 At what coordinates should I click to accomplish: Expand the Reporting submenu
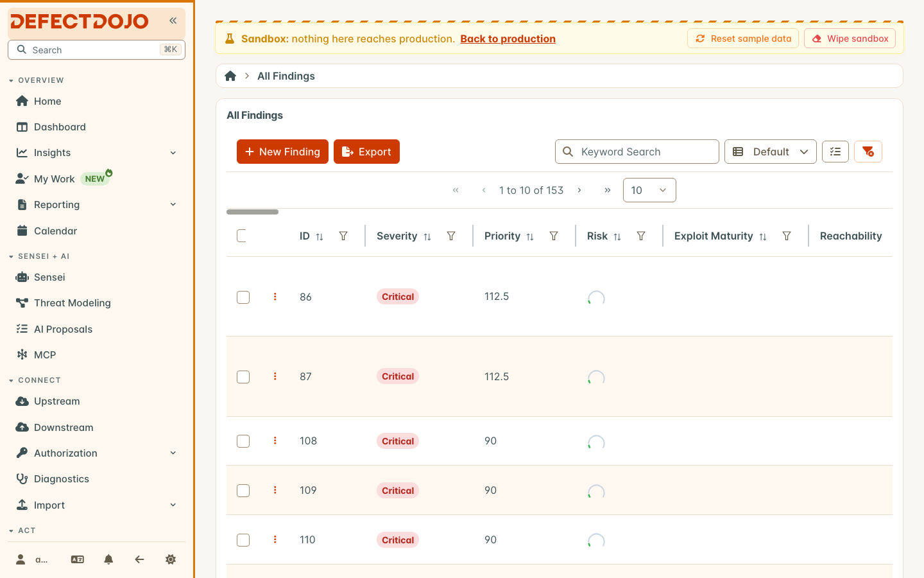pyautogui.click(x=173, y=204)
